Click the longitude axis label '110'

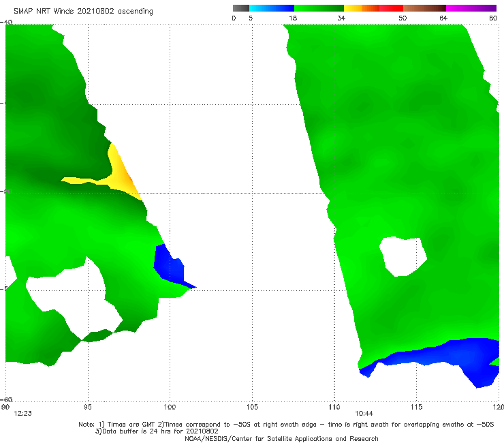click(334, 407)
